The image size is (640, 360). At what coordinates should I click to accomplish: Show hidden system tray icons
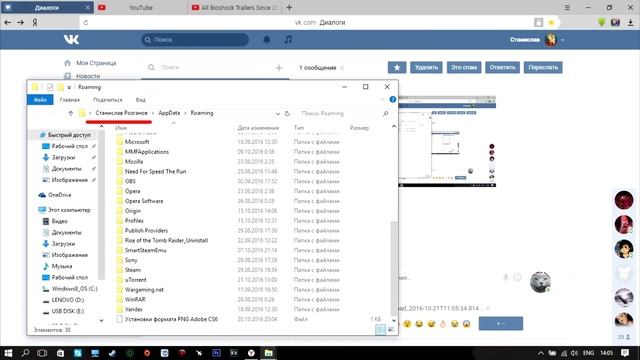click(x=541, y=353)
